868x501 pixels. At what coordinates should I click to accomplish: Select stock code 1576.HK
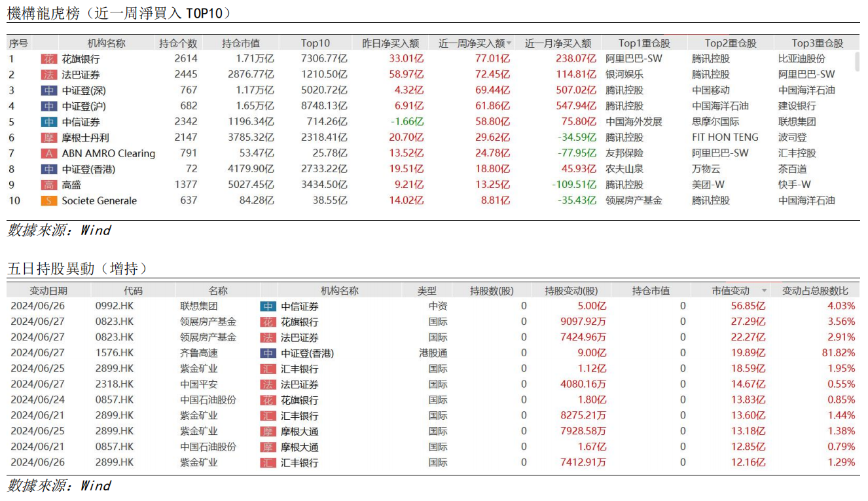pyautogui.click(x=115, y=353)
